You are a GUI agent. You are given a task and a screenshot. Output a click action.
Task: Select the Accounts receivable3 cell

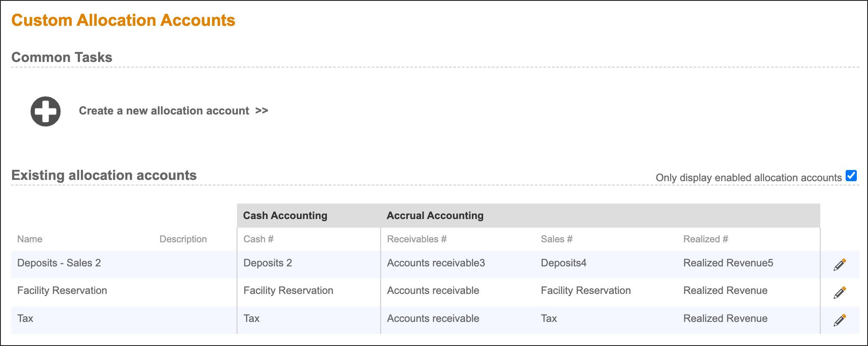tap(436, 263)
